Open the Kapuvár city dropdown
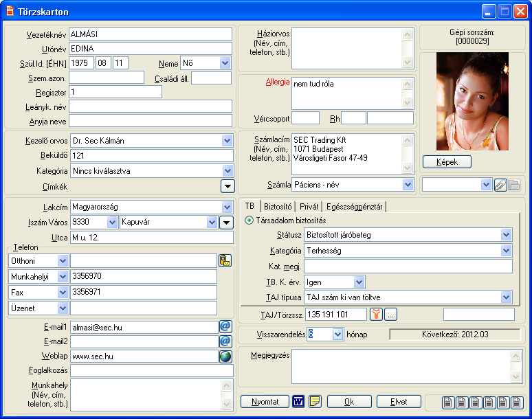The width and height of the screenshot is (532, 419). pos(212,223)
